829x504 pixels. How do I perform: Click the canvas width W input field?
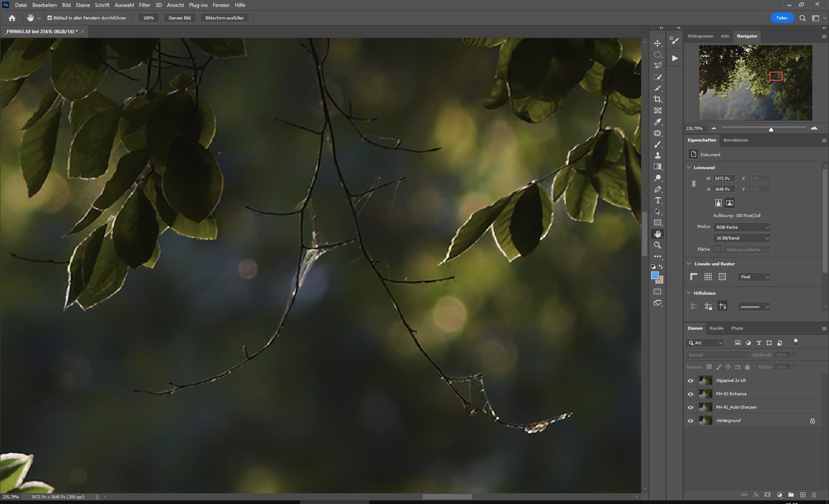[724, 178]
